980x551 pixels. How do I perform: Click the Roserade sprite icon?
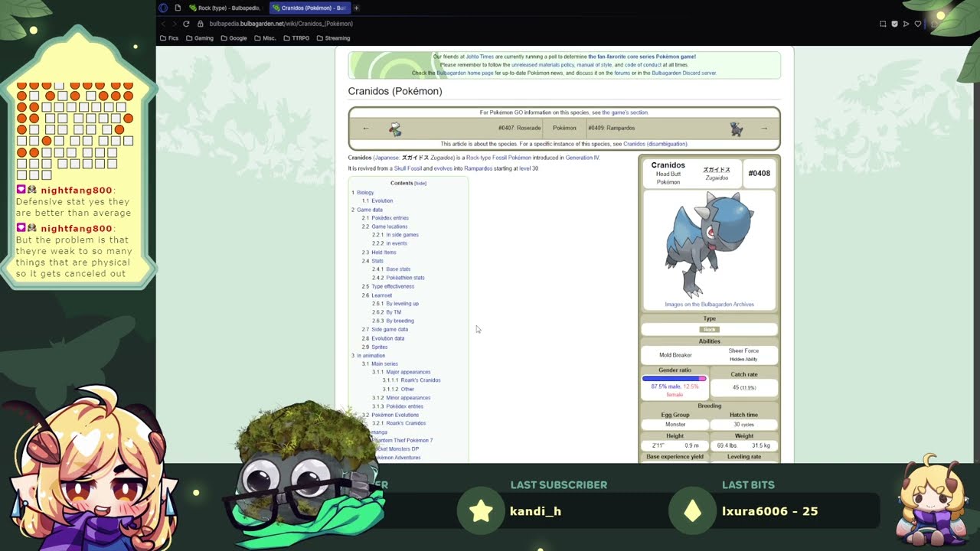coord(395,129)
